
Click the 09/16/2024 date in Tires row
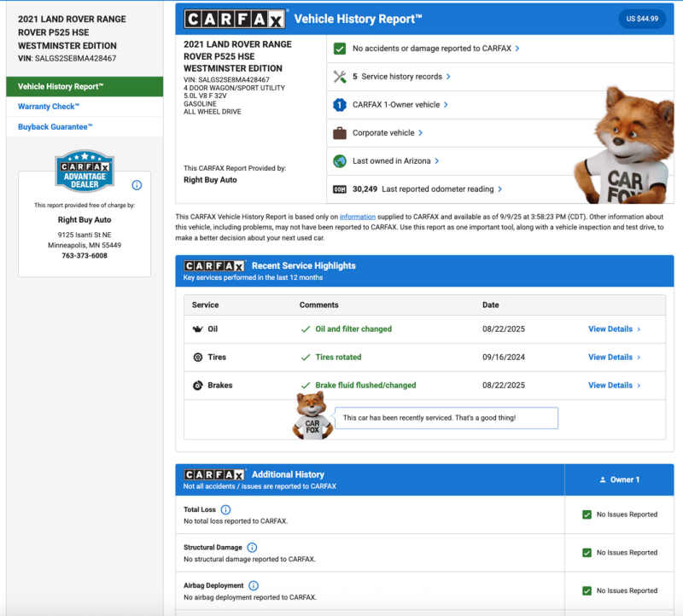point(504,357)
